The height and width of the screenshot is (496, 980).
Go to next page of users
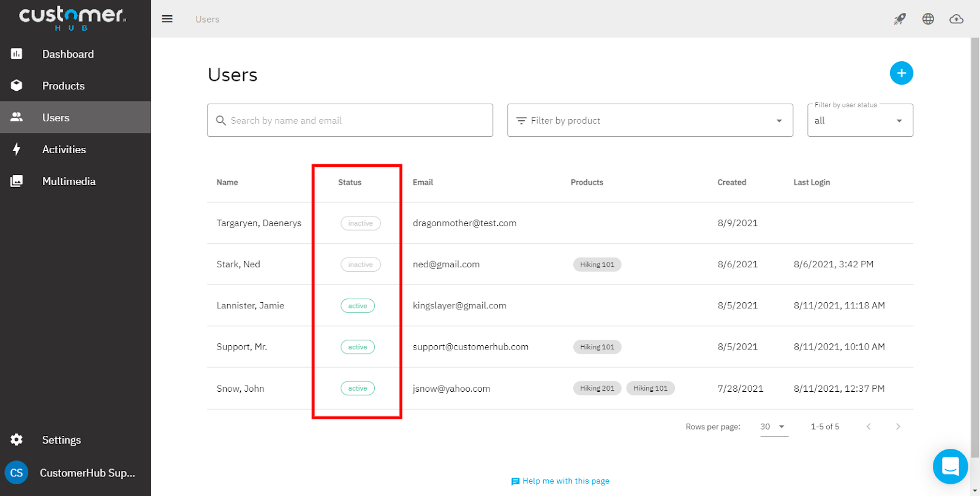coord(898,427)
